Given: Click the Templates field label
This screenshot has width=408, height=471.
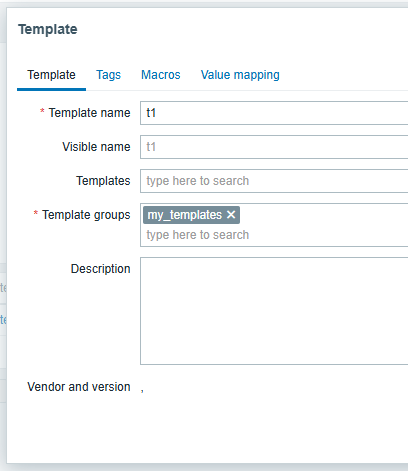Looking at the screenshot, I should [x=103, y=181].
